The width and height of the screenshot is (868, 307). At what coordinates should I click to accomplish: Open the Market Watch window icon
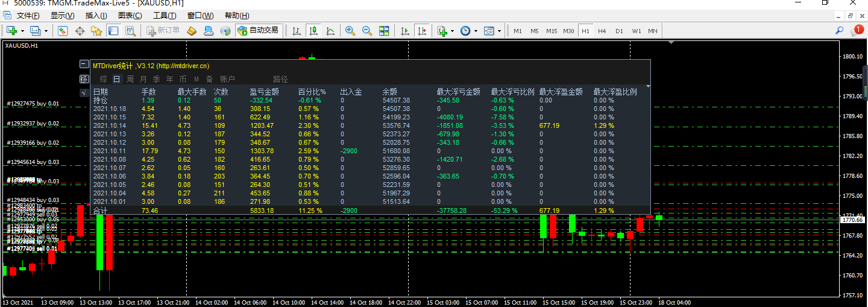click(63, 31)
